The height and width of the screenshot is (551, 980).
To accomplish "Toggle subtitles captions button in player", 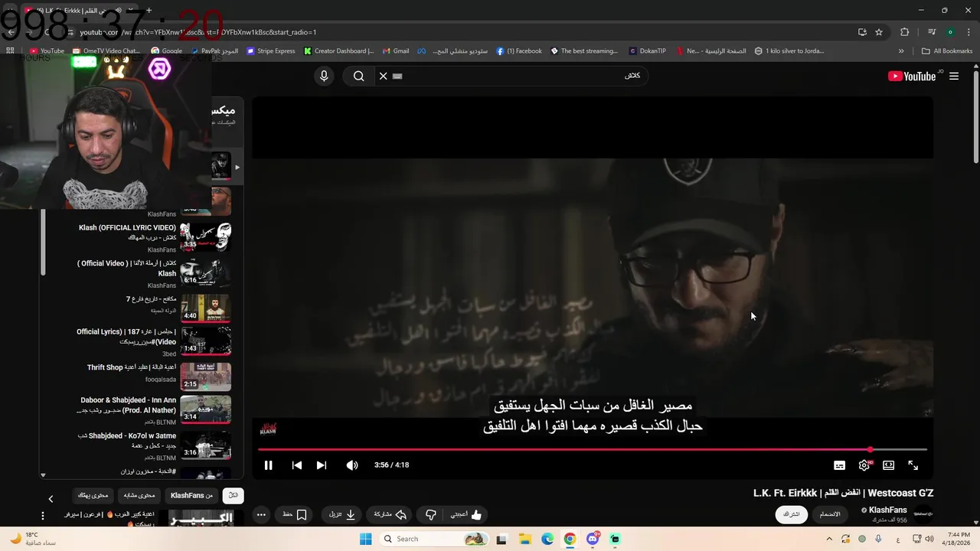I will (x=840, y=465).
